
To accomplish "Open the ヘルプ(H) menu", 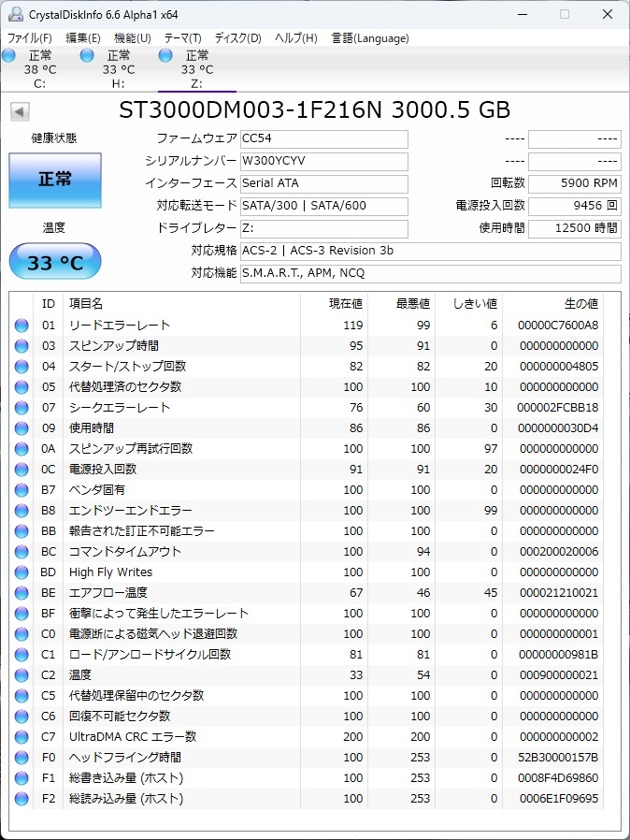I will [296, 38].
